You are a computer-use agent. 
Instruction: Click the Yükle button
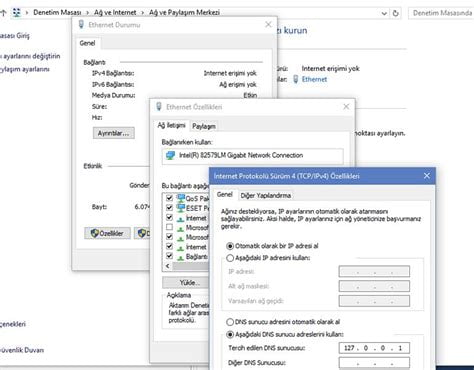coord(186,283)
